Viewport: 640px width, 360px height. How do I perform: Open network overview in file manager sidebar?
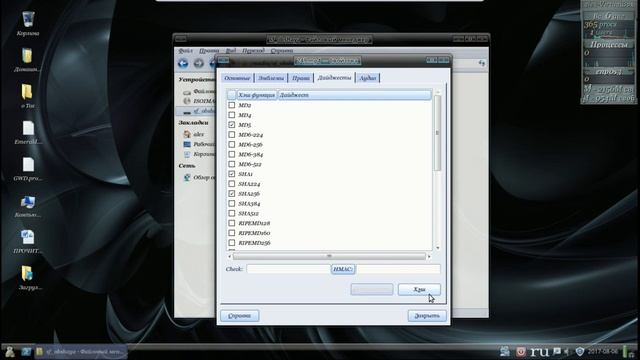tap(199, 177)
